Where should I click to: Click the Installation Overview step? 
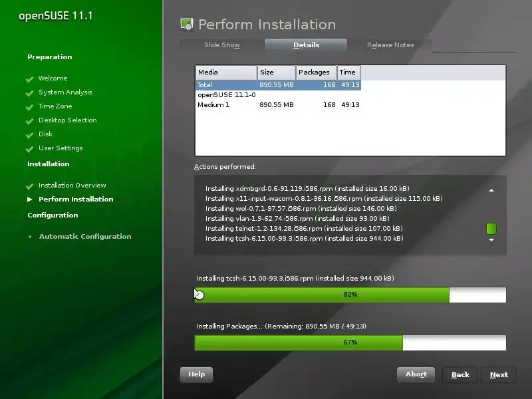(x=72, y=186)
